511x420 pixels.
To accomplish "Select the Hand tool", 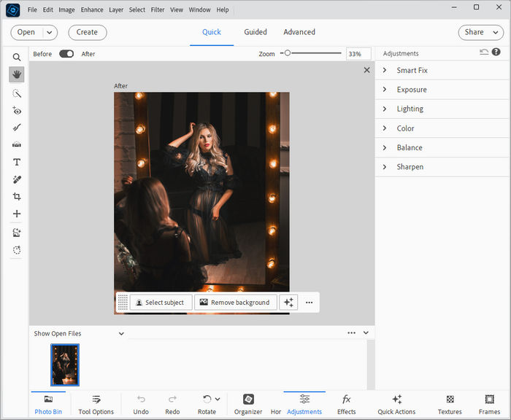I will pos(17,74).
